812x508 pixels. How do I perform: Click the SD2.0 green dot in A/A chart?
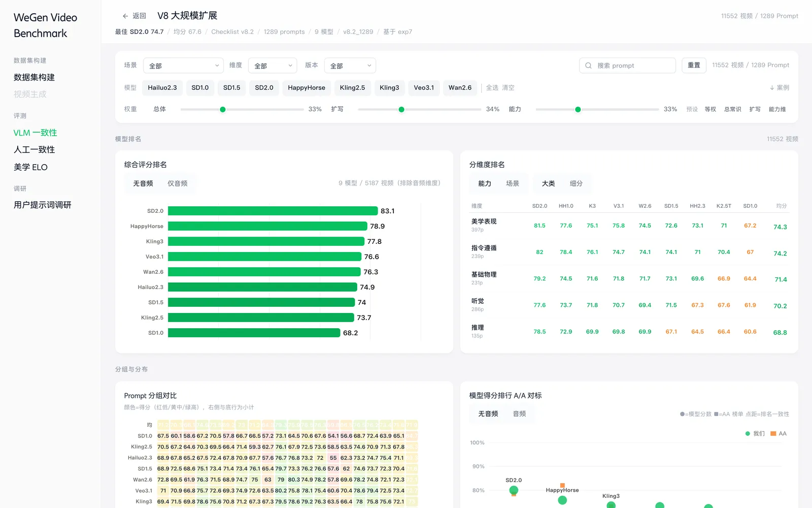coord(514,490)
